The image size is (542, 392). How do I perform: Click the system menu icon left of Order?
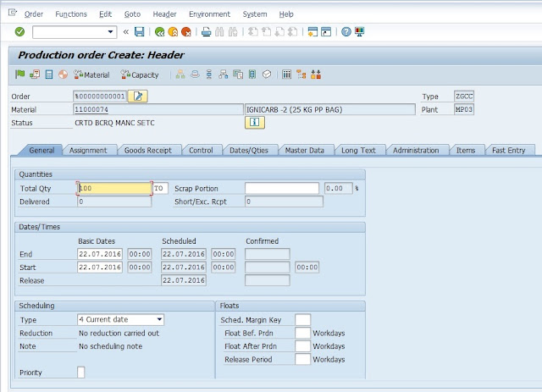(13, 14)
